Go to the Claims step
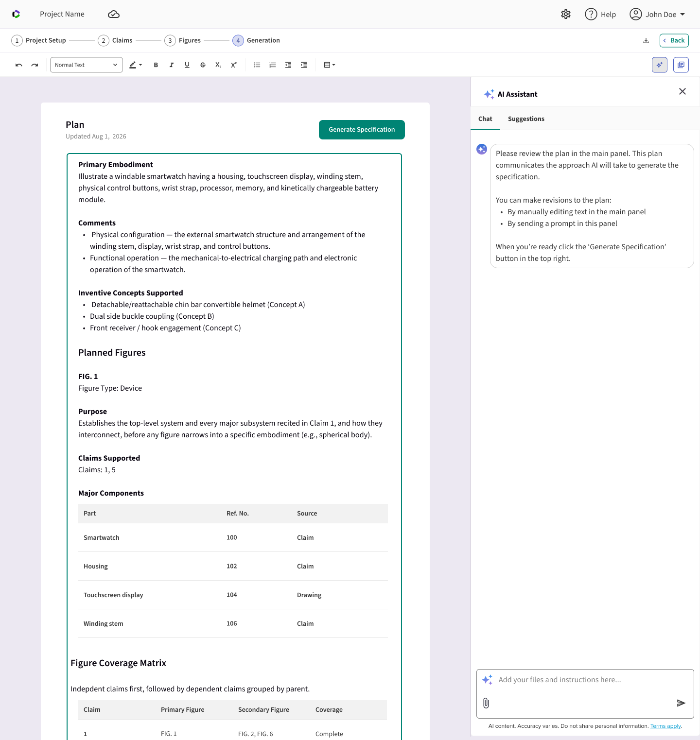The height and width of the screenshot is (740, 700). (115, 40)
